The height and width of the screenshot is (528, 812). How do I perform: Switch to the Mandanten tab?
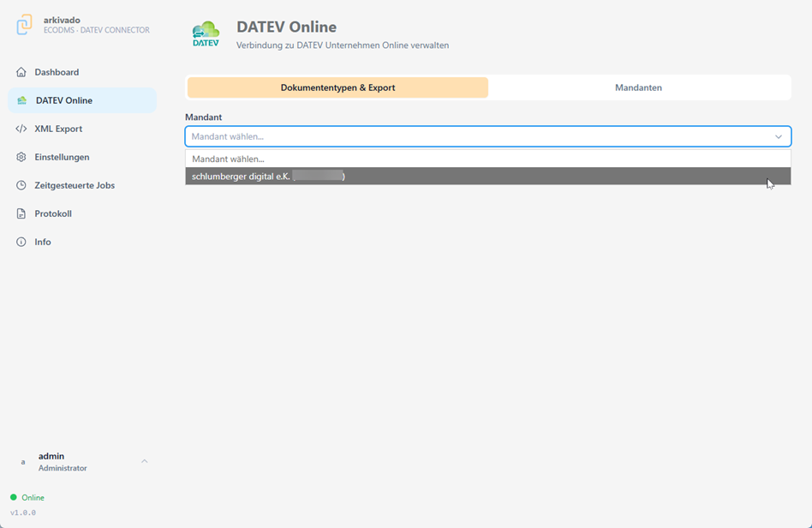(638, 87)
